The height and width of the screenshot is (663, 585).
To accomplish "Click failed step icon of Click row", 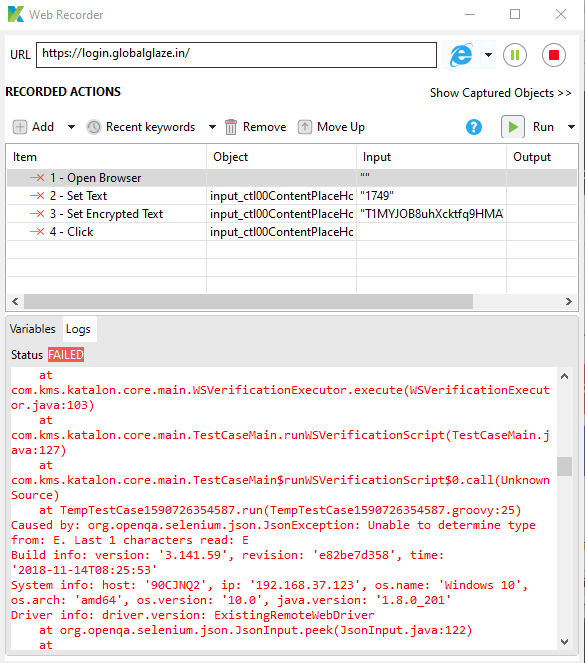I will point(37,232).
